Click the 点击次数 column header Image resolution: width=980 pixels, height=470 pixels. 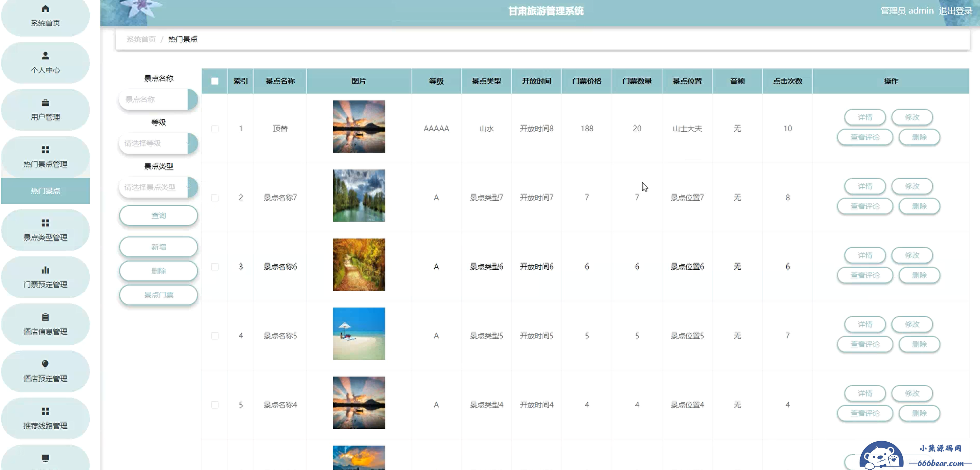coord(787,81)
